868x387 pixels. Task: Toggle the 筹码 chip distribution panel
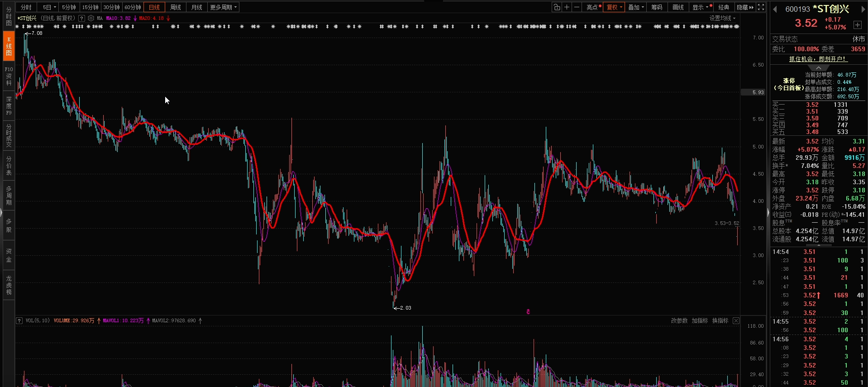[x=657, y=7]
